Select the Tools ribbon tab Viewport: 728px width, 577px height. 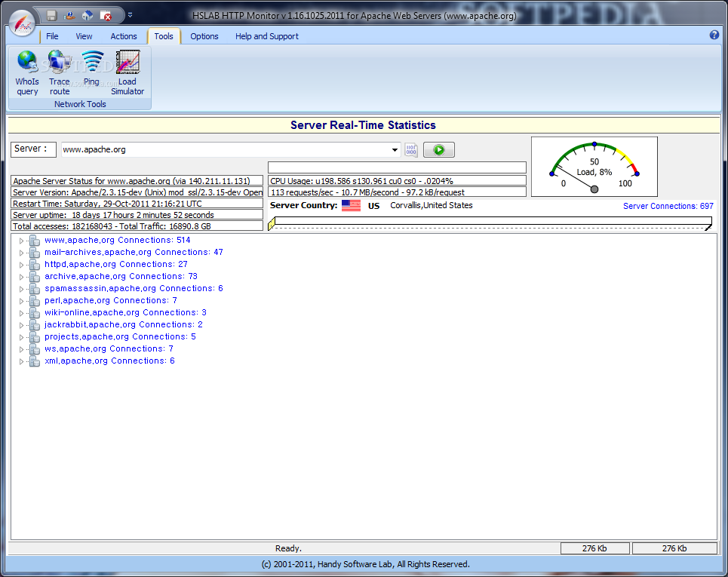tap(164, 36)
